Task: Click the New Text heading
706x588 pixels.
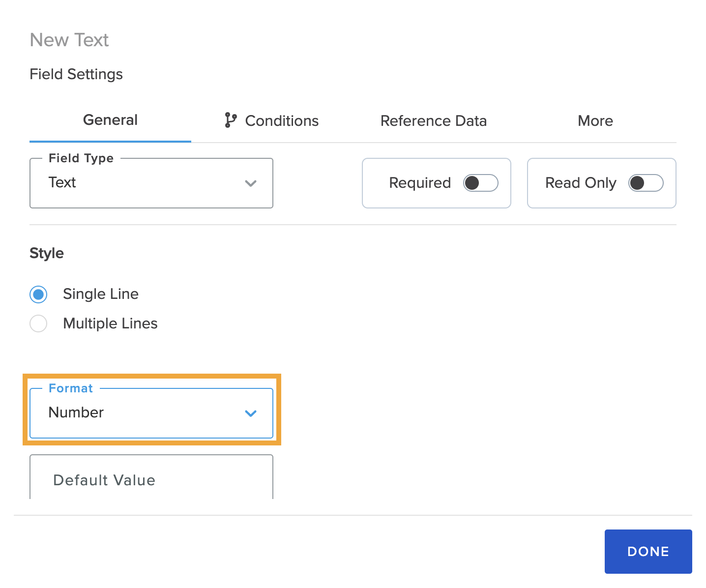Action: point(69,40)
